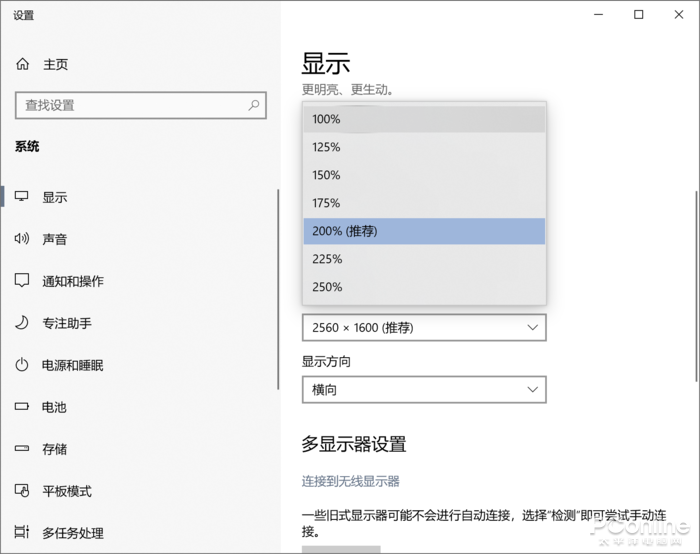Open Multitasking (多任务处理) in sidebar

click(x=72, y=533)
